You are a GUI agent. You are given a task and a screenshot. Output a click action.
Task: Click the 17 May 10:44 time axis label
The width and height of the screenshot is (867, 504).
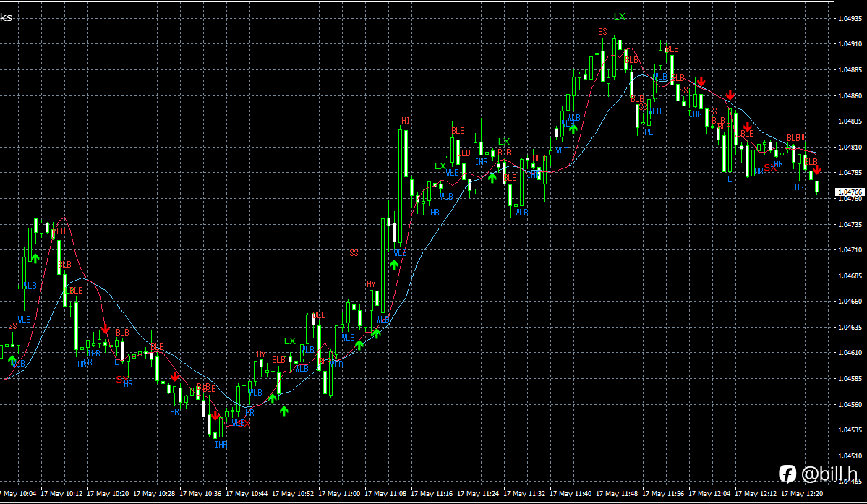click(247, 494)
